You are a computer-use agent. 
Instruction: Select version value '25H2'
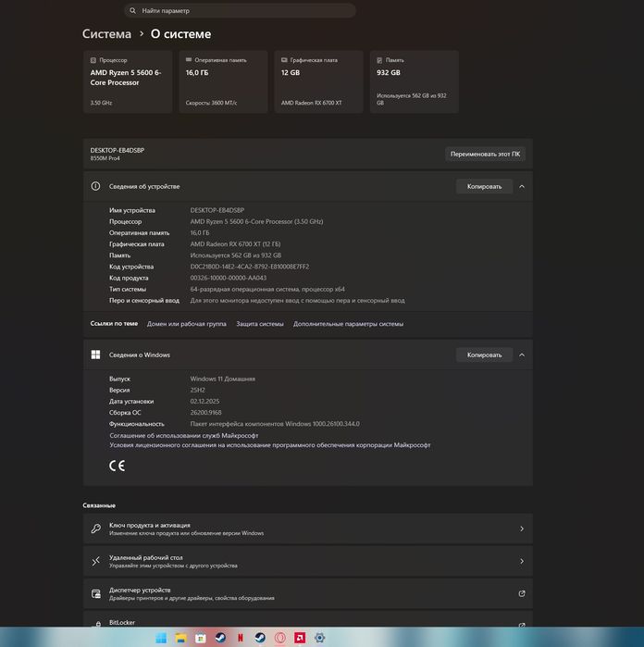(198, 390)
